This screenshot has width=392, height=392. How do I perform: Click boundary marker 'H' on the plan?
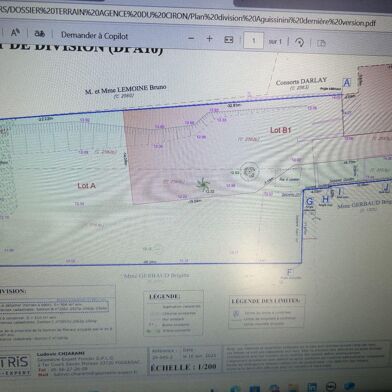click(x=325, y=199)
